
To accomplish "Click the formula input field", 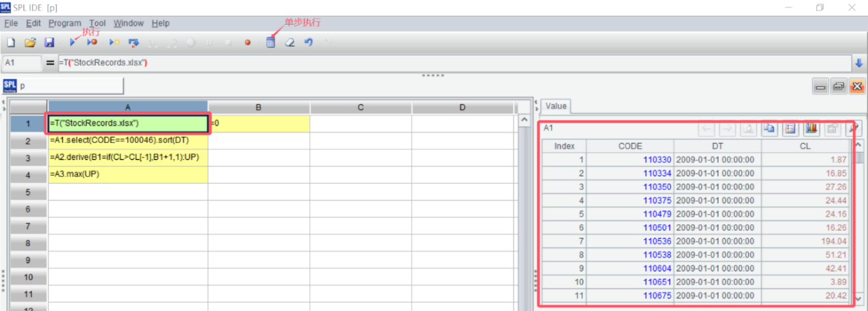I will point(455,63).
